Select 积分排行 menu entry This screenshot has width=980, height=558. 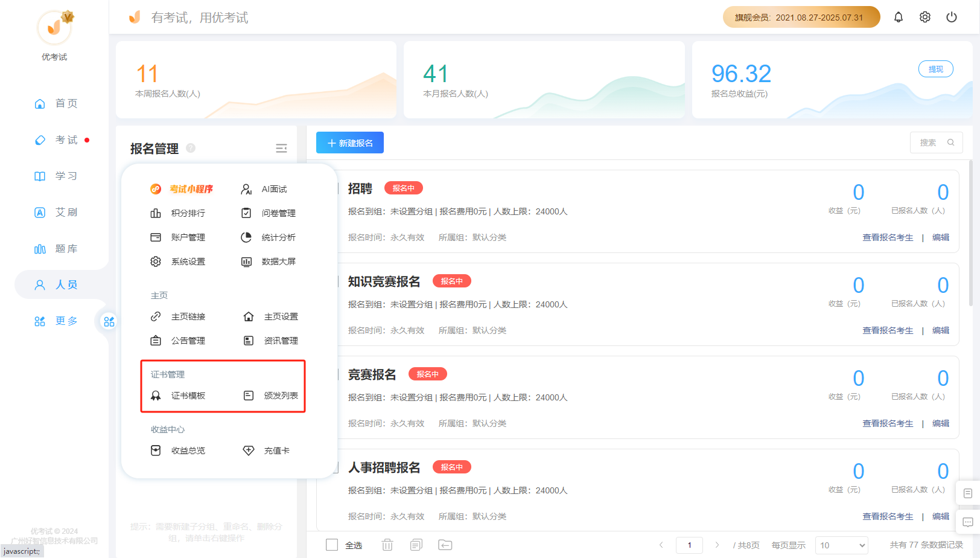pyautogui.click(x=178, y=213)
